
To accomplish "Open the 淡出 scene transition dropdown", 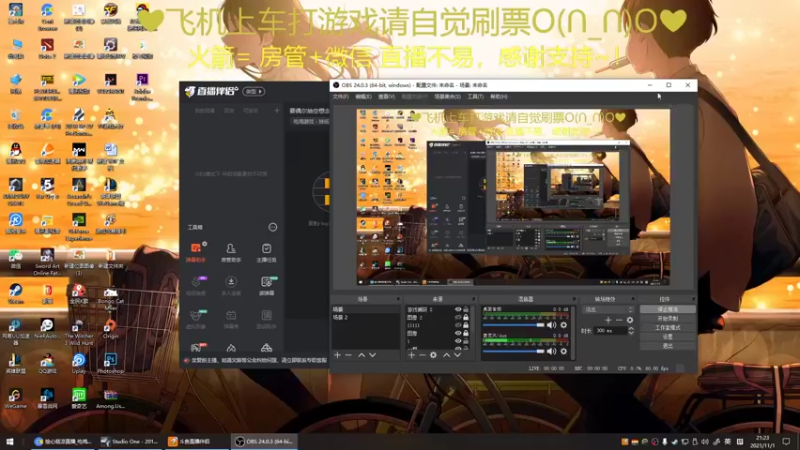I will coord(608,310).
